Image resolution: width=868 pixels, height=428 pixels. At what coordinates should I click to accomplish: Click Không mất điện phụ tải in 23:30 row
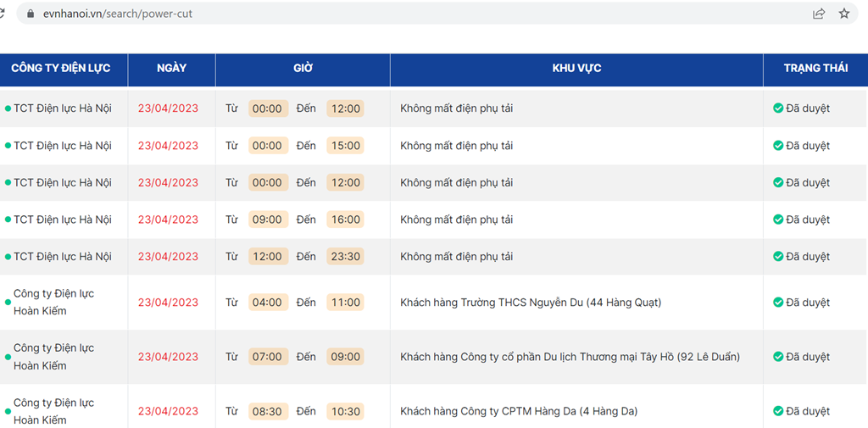tap(457, 257)
